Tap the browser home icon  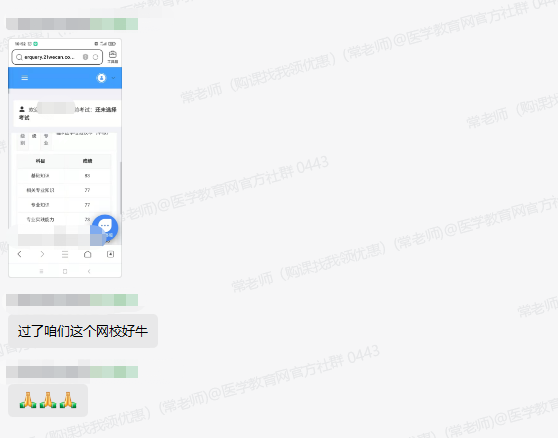[88, 254]
